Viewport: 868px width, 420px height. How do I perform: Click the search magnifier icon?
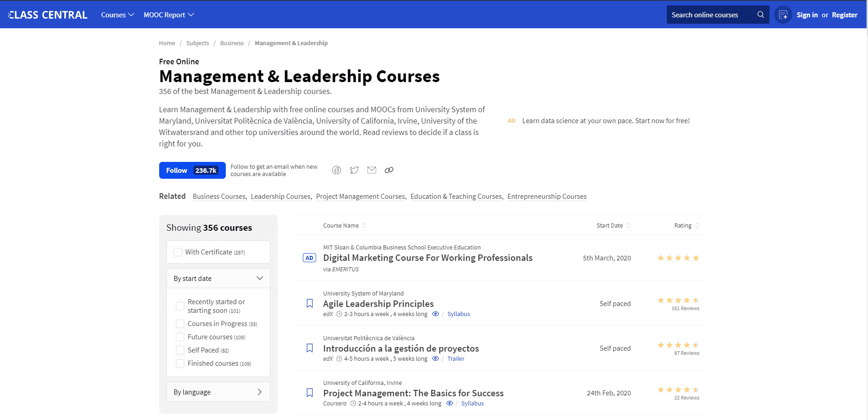click(760, 15)
